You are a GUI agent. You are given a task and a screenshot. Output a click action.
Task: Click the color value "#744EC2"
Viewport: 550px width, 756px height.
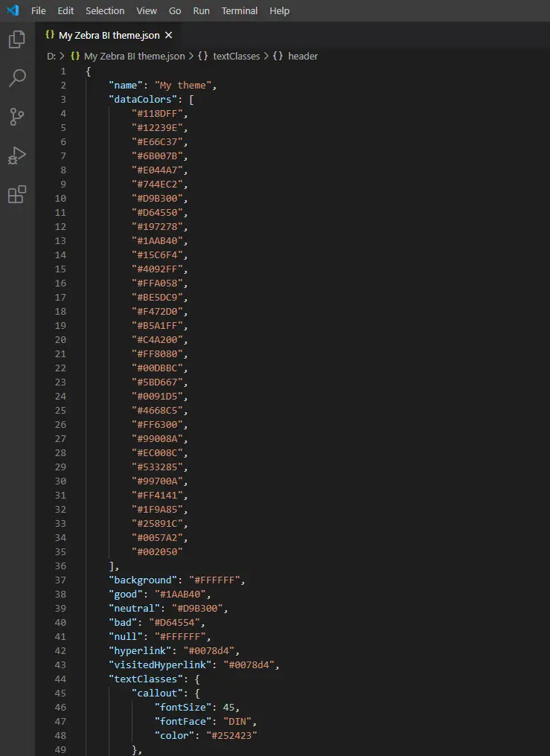(157, 185)
